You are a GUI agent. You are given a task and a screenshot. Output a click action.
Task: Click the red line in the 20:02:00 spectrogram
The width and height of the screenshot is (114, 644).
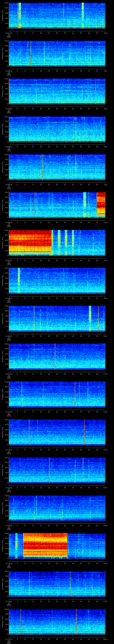point(31,54)
